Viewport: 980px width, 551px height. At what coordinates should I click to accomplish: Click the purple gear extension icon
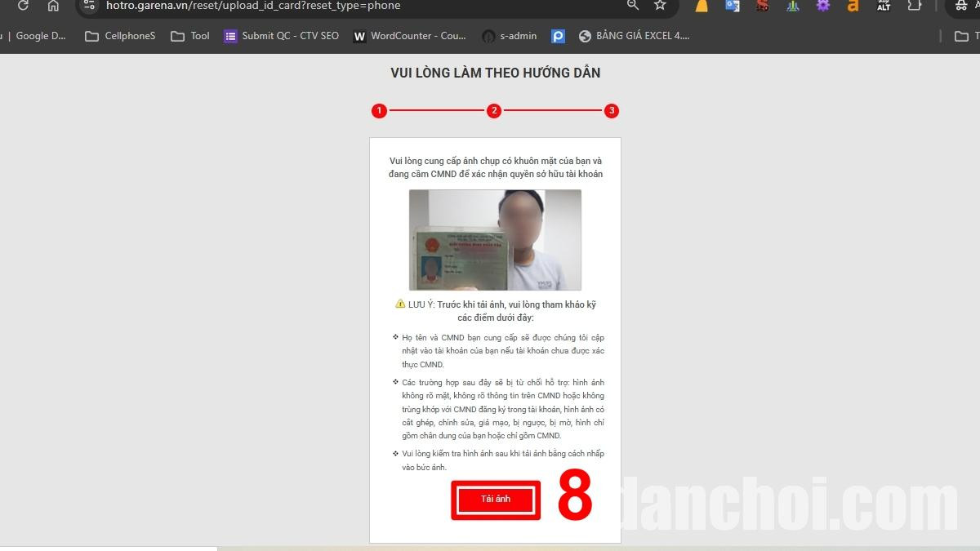click(822, 6)
